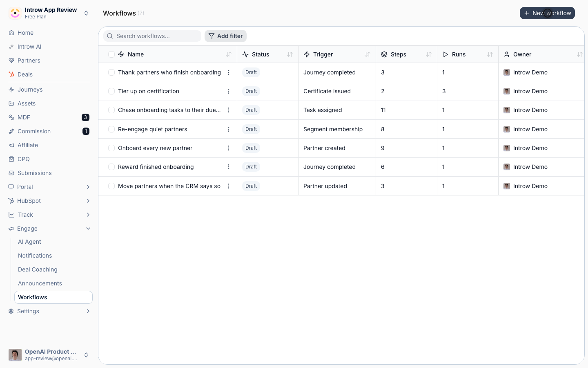Sort by Runs column sort arrows

tap(490, 54)
